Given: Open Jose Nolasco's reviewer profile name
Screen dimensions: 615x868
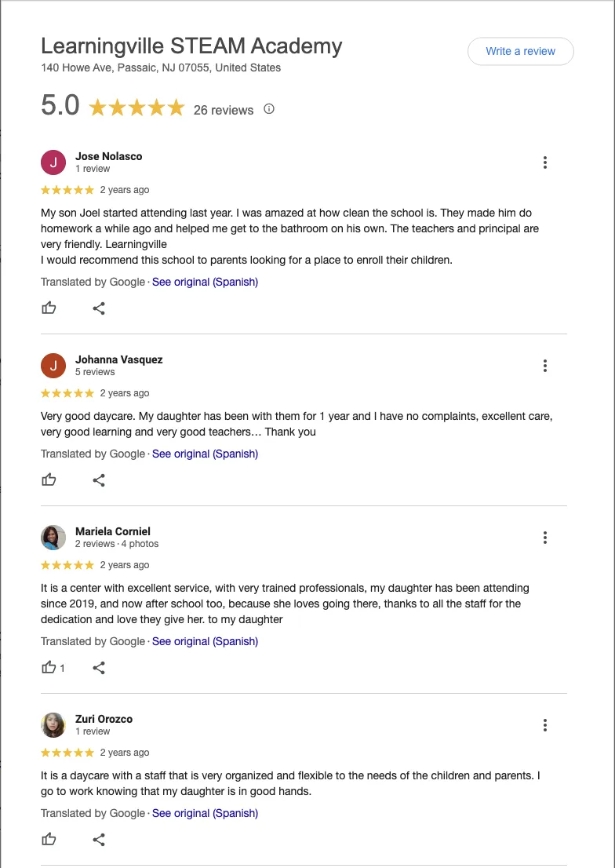Looking at the screenshot, I should [108, 156].
